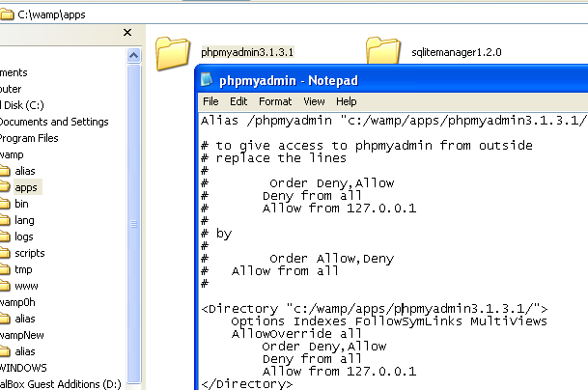588x390 pixels.
Task: Select the tmp folder in tree
Action: coord(23,269)
